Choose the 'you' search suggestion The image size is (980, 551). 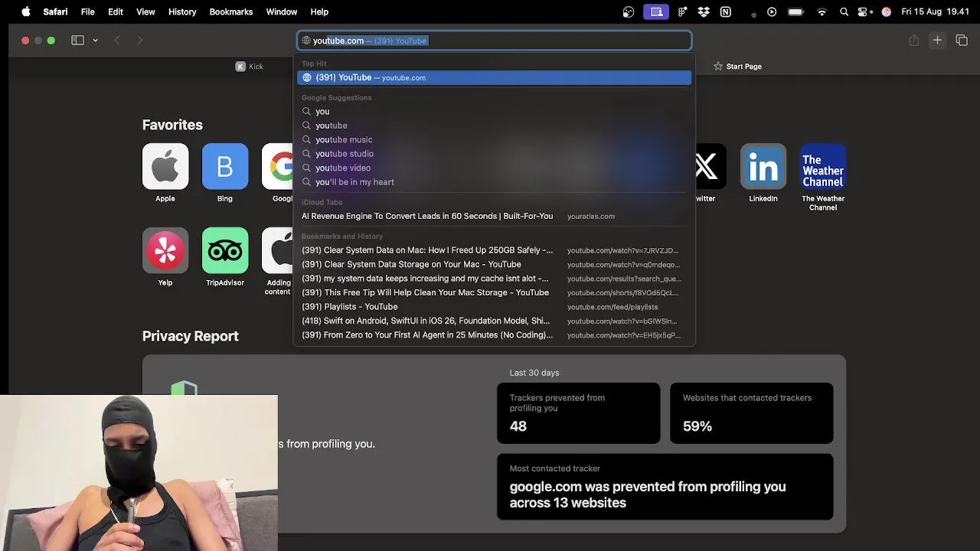(x=495, y=111)
